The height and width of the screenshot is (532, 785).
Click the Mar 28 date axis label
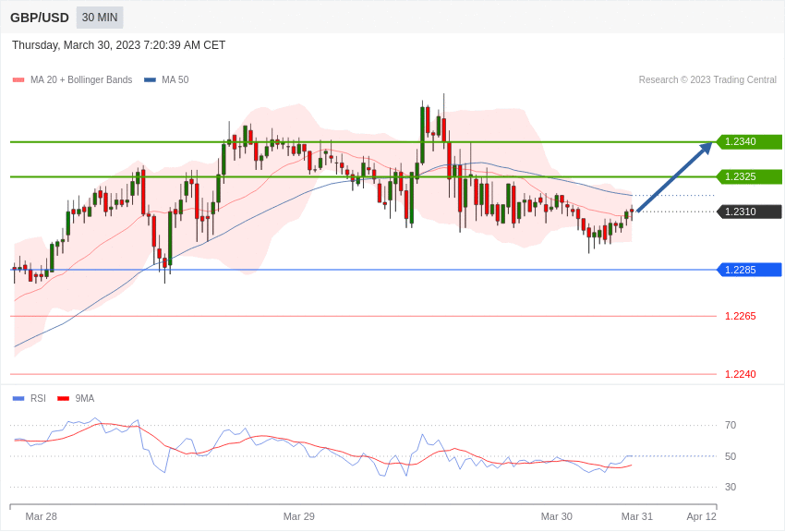(41, 516)
